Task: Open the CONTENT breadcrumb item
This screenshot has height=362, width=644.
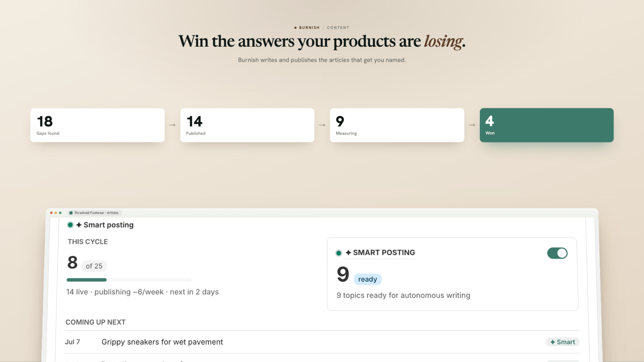Action: (338, 28)
